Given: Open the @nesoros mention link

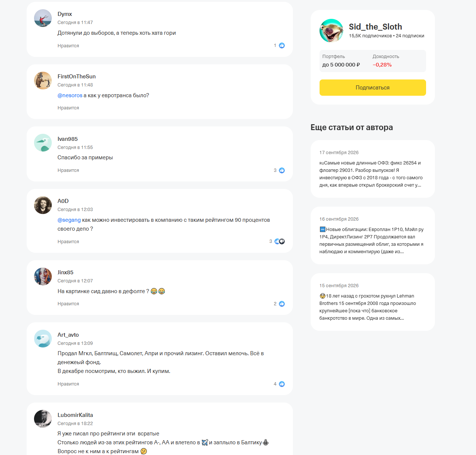Looking at the screenshot, I should [70, 95].
